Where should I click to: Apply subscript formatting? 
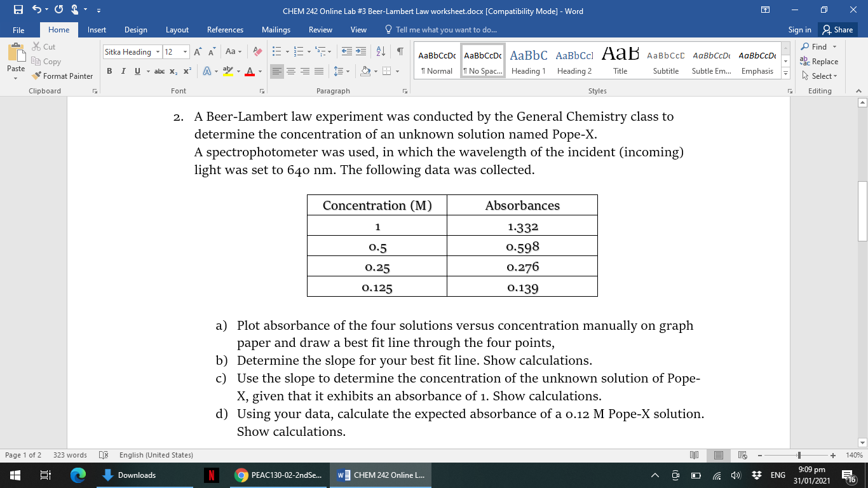(x=173, y=72)
